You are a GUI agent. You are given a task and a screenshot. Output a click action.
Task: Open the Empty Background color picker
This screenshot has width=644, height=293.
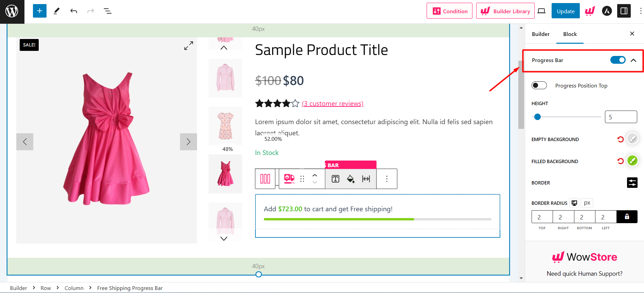click(632, 139)
